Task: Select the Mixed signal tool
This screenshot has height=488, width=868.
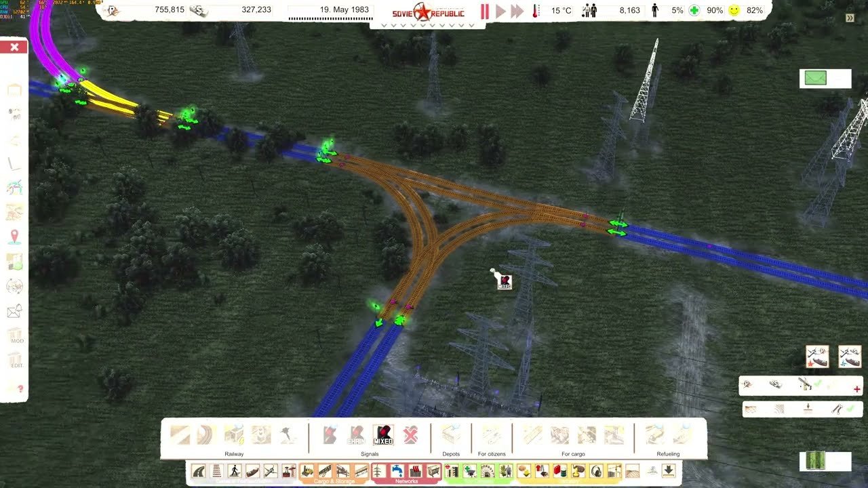Action: tap(383, 434)
